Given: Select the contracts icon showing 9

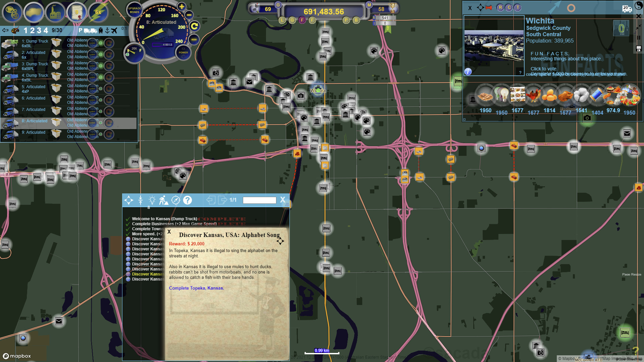Looking at the screenshot, I should click(76, 12).
